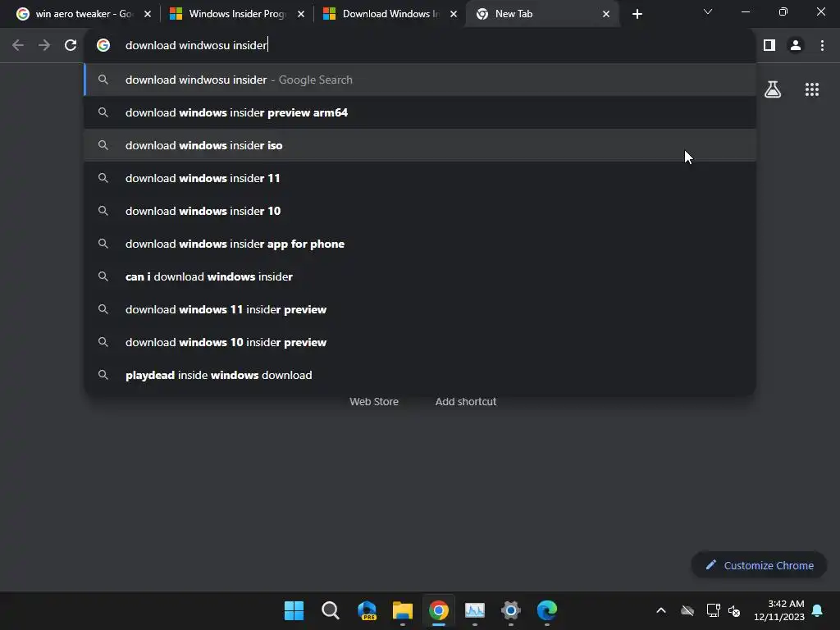Open the gear app in taskbar
Viewport: 840px width, 630px height.
(x=510, y=610)
